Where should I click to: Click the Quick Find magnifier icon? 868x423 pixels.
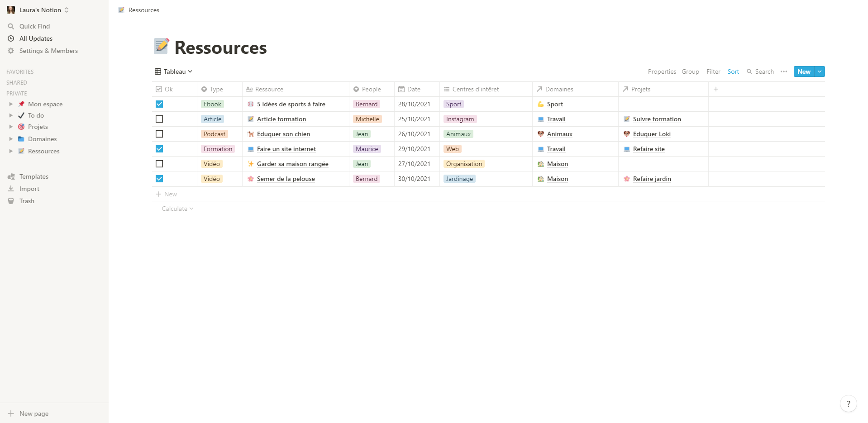click(11, 26)
